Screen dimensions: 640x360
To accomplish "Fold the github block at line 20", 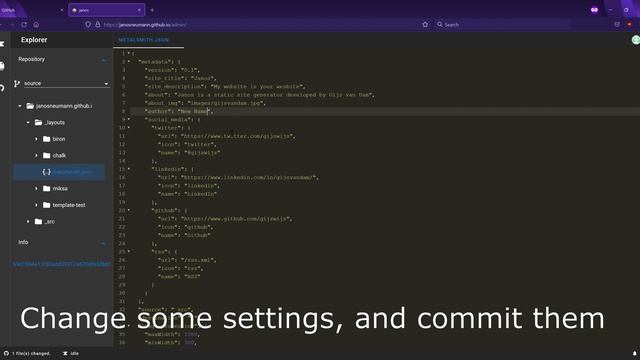I will [129, 210].
